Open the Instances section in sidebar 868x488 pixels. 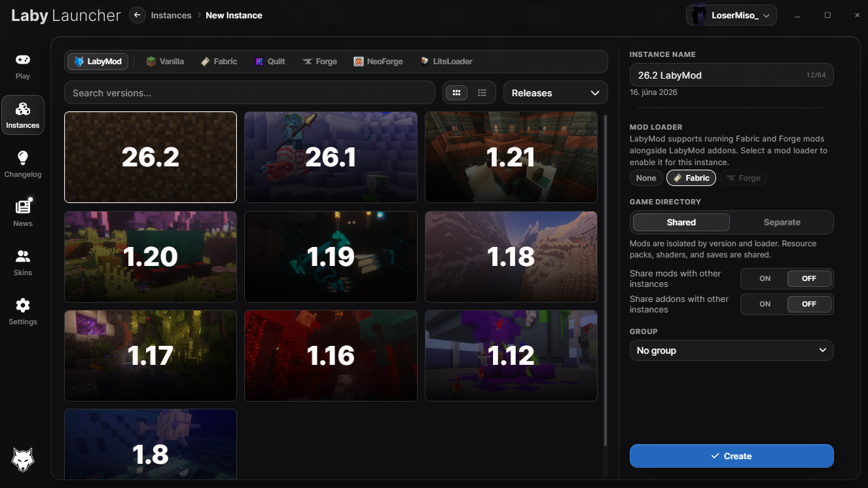tap(23, 115)
